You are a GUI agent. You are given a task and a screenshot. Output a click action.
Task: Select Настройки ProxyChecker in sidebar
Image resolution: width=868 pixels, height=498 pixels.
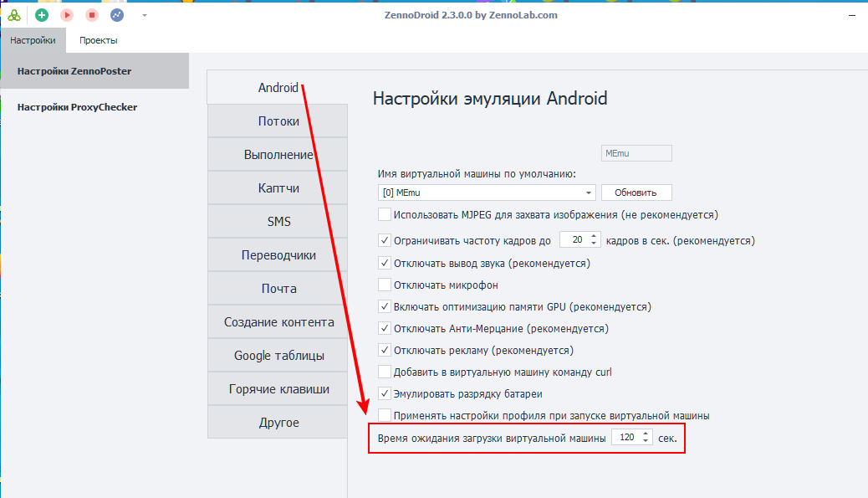point(94,107)
